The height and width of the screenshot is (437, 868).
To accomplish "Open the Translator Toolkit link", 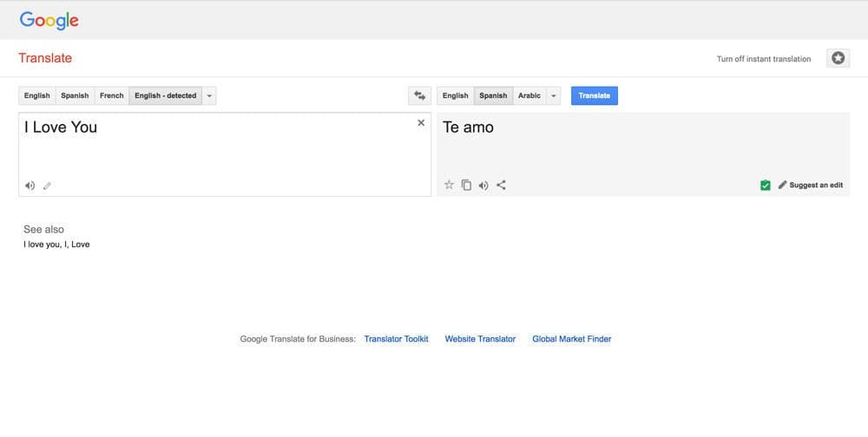I will (397, 339).
